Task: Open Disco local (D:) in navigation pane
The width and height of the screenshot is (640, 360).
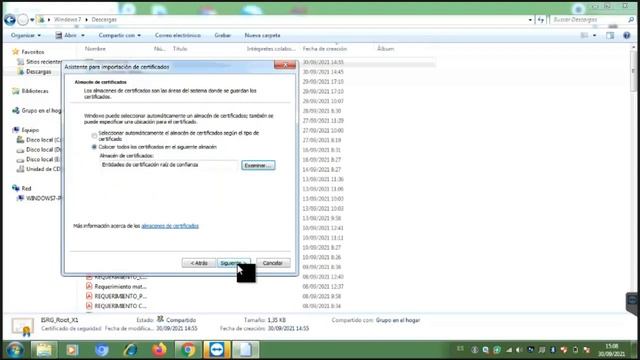Action: coord(43,150)
